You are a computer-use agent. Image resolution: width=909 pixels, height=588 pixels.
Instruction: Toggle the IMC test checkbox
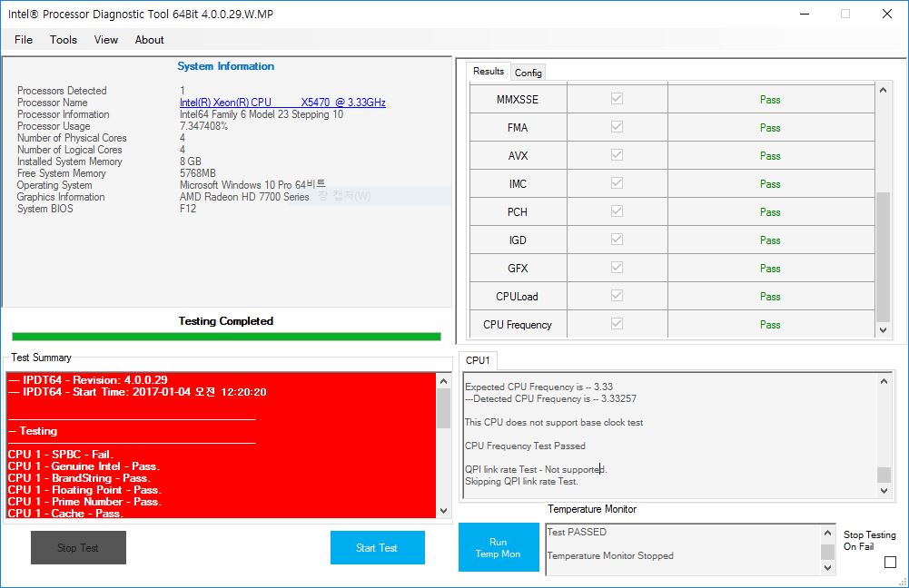tap(617, 183)
